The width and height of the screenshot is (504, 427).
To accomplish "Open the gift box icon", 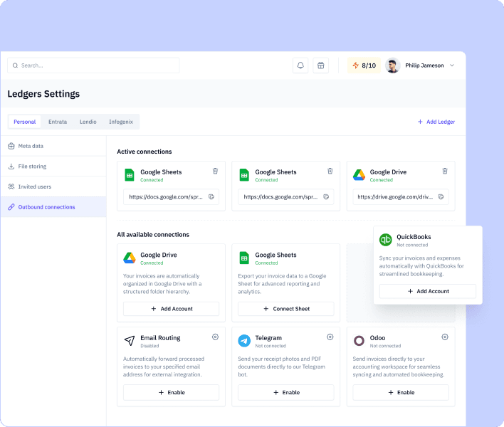I will point(321,65).
